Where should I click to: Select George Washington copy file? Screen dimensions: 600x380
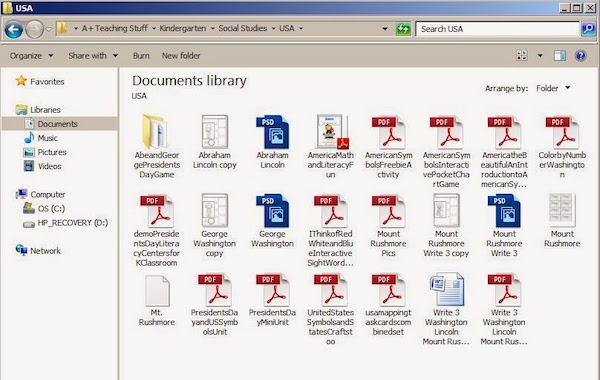(x=215, y=225)
